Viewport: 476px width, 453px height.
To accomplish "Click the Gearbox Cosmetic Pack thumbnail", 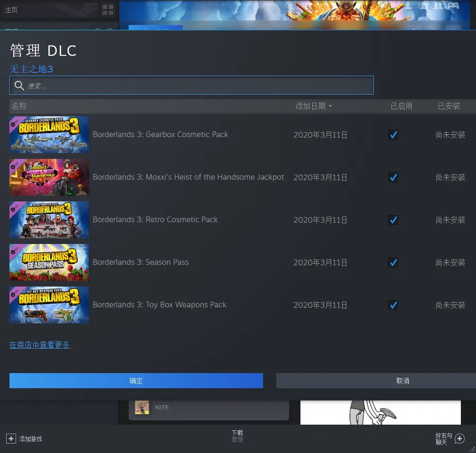I will point(49,135).
